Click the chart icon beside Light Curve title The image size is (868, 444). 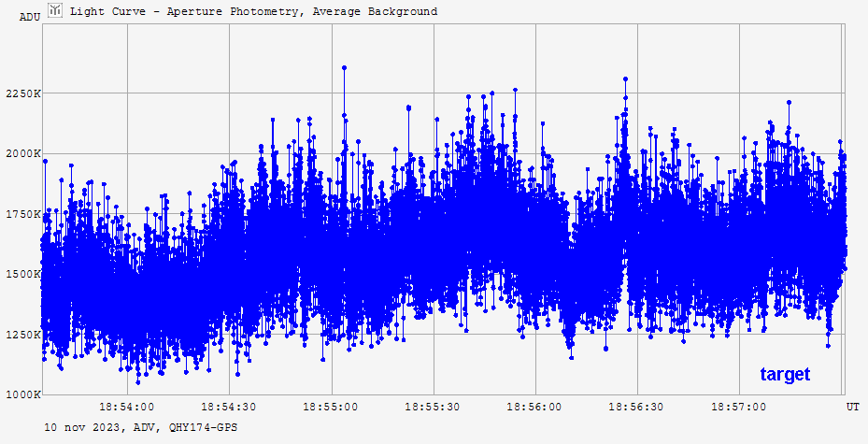[55, 10]
